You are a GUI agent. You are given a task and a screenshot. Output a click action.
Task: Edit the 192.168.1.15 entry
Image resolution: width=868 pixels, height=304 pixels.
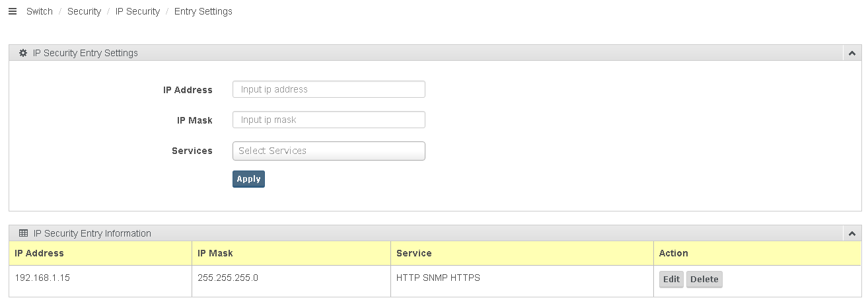pos(671,280)
